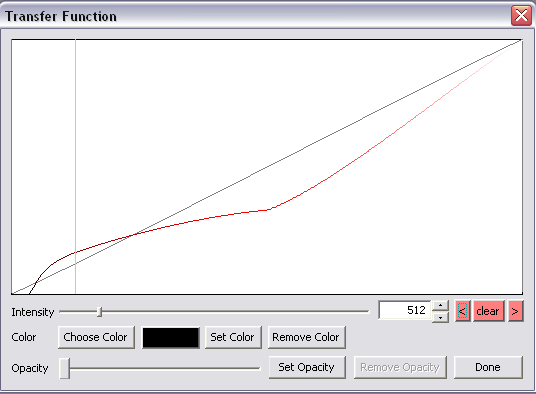Close the Transfer Function window
The width and height of the screenshot is (536, 394).
coord(521,15)
